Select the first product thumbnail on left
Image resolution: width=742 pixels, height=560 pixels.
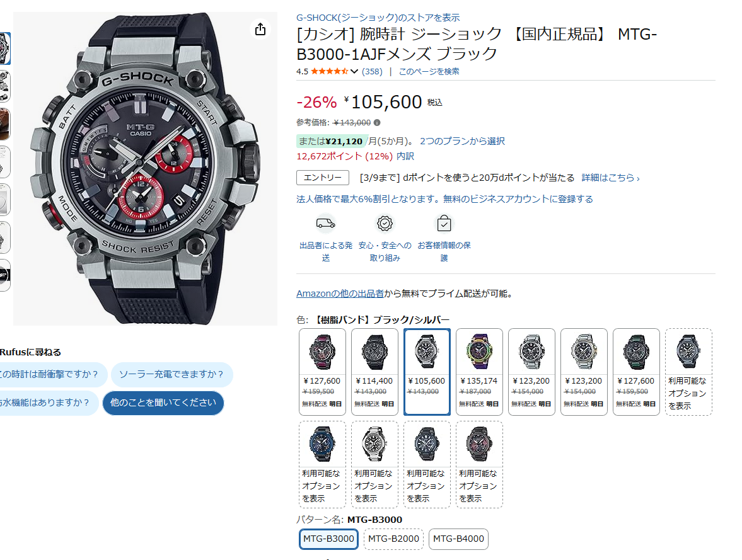pos(5,49)
